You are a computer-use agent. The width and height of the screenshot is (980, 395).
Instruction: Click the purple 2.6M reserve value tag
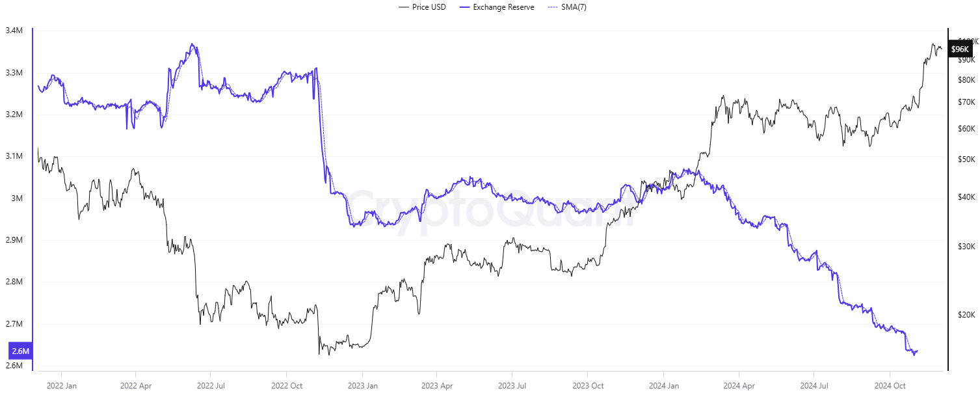[20, 351]
